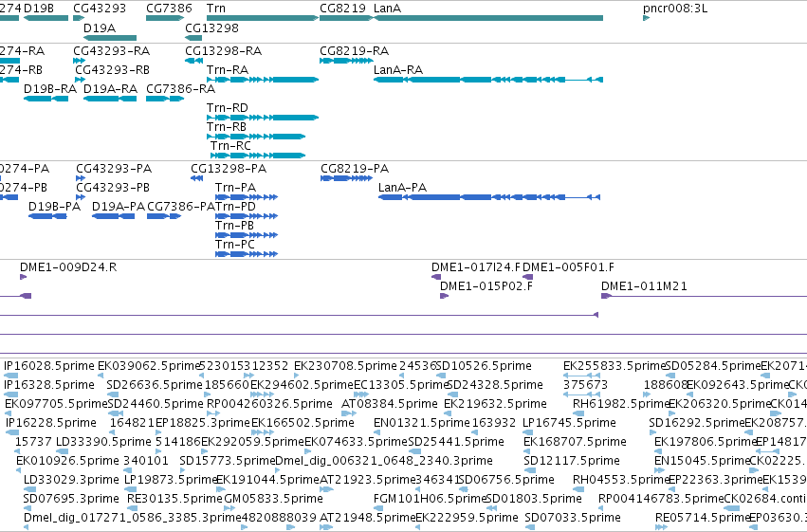Click the CG7386-PA protein label
This screenshot has height=532, width=807.
tap(181, 207)
